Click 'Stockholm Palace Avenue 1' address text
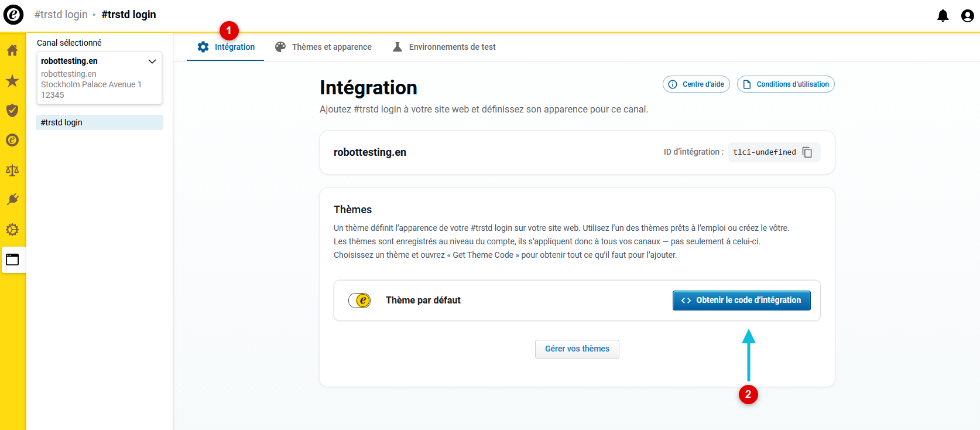 [91, 84]
